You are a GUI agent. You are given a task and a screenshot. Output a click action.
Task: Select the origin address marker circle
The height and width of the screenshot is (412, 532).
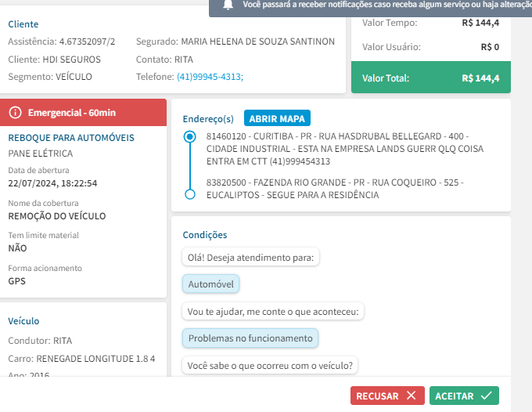[x=189, y=136]
